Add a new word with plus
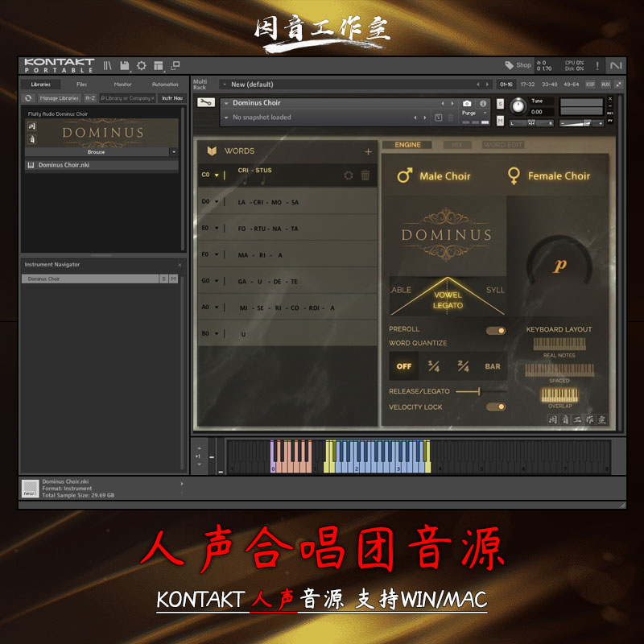This screenshot has width=644, height=644. pos(368,151)
